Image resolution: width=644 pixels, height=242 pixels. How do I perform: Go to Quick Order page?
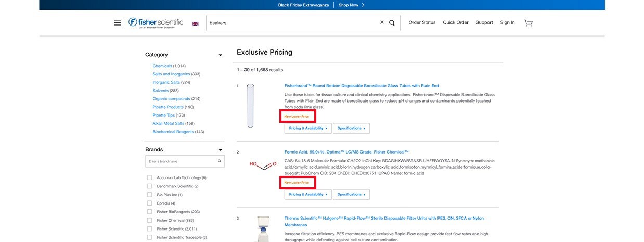coord(456,22)
